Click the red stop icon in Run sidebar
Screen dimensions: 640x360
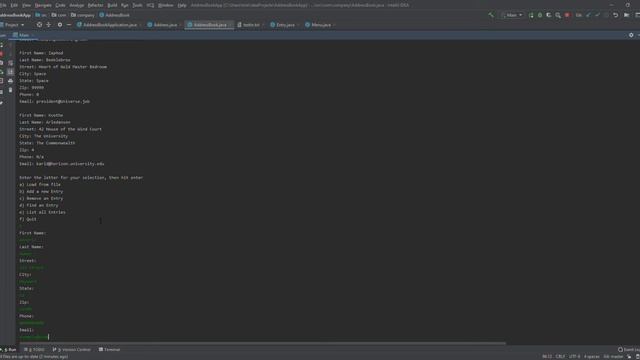point(2,54)
